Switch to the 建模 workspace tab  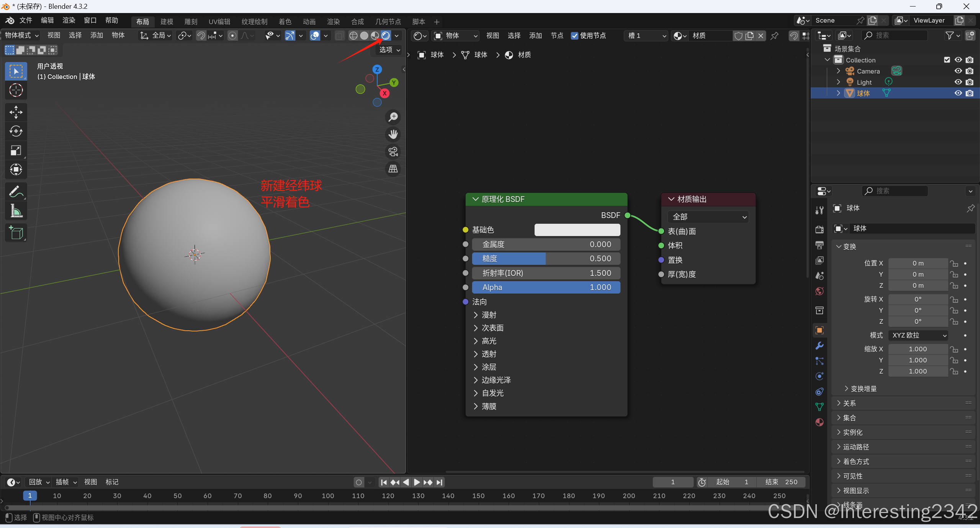[x=167, y=22]
